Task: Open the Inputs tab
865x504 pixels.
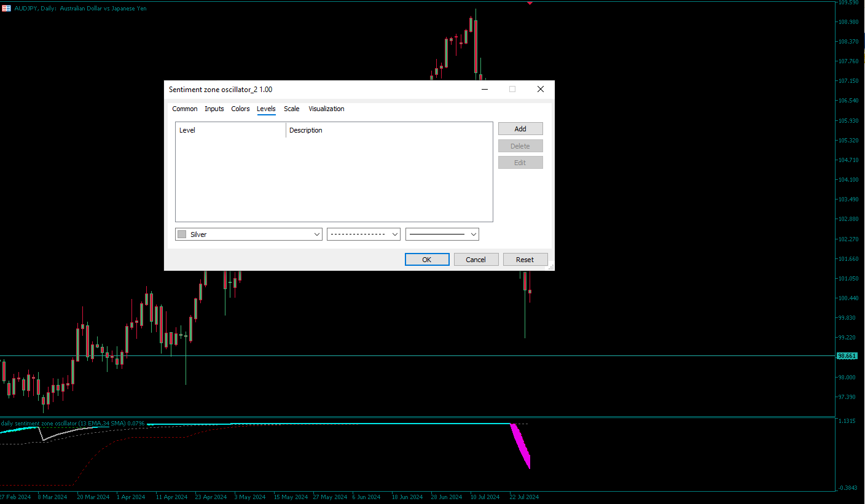Action: 214,109
